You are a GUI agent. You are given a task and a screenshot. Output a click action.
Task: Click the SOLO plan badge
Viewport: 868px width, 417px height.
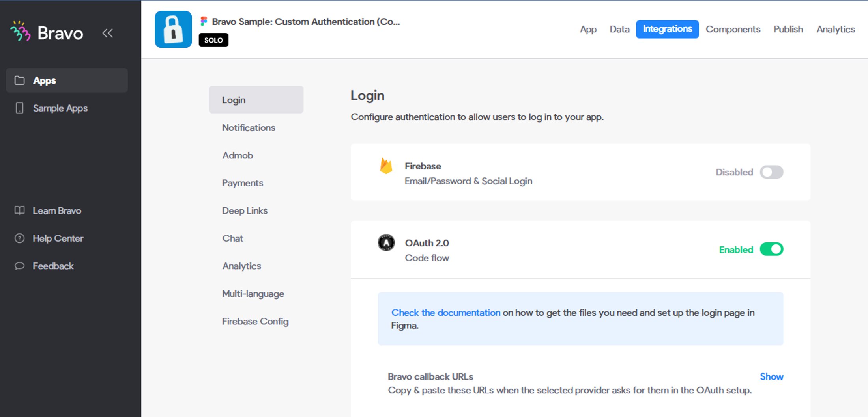click(x=213, y=40)
